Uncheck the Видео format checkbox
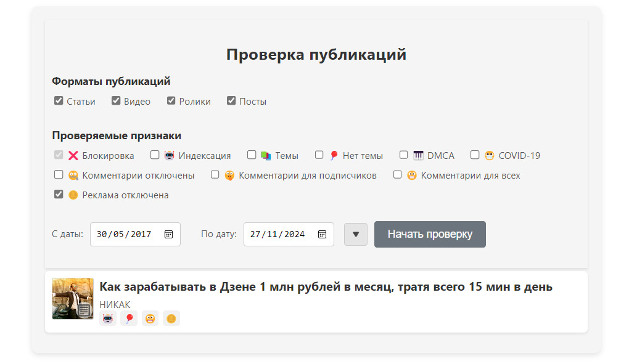Image resolution: width=629 pixels, height=364 pixels. tap(115, 100)
